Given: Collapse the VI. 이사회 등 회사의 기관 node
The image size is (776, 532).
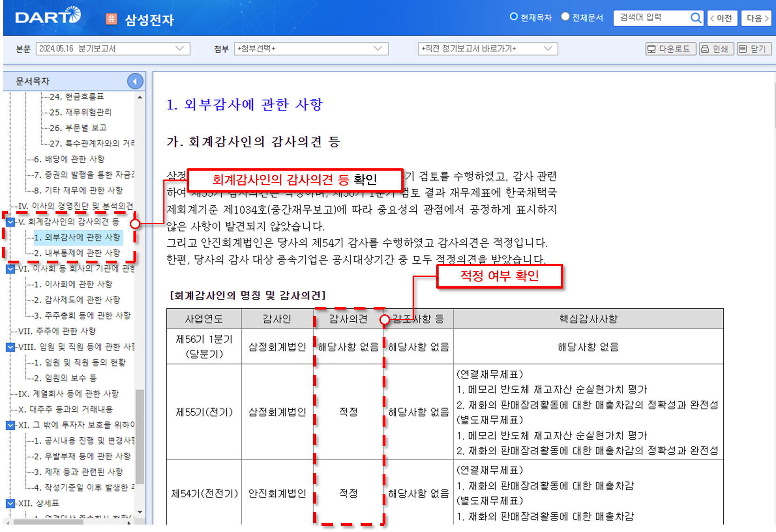Looking at the screenshot, I should click(x=11, y=269).
